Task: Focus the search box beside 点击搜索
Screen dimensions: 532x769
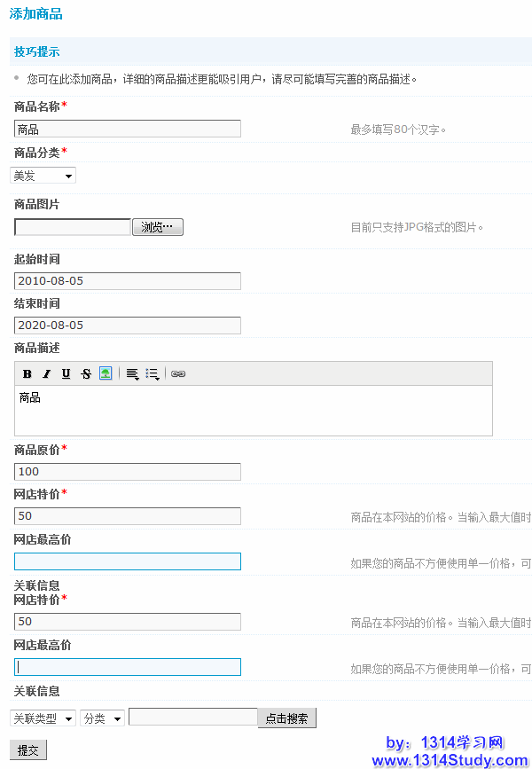Action: click(x=192, y=717)
